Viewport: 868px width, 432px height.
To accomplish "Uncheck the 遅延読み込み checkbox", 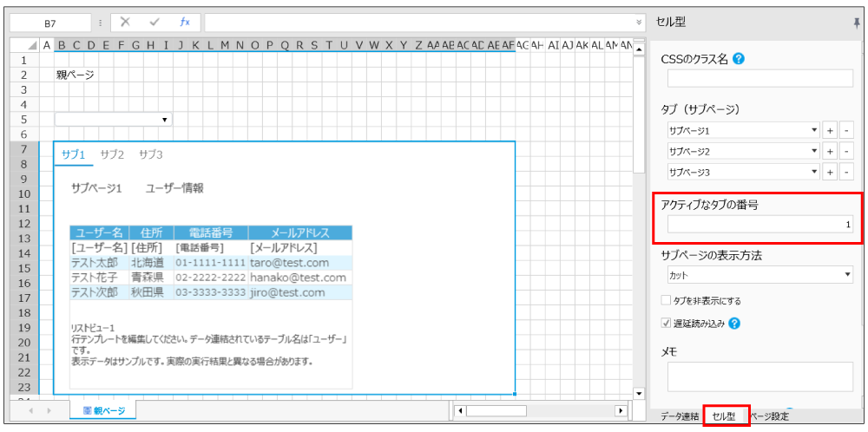I will pyautogui.click(x=666, y=324).
